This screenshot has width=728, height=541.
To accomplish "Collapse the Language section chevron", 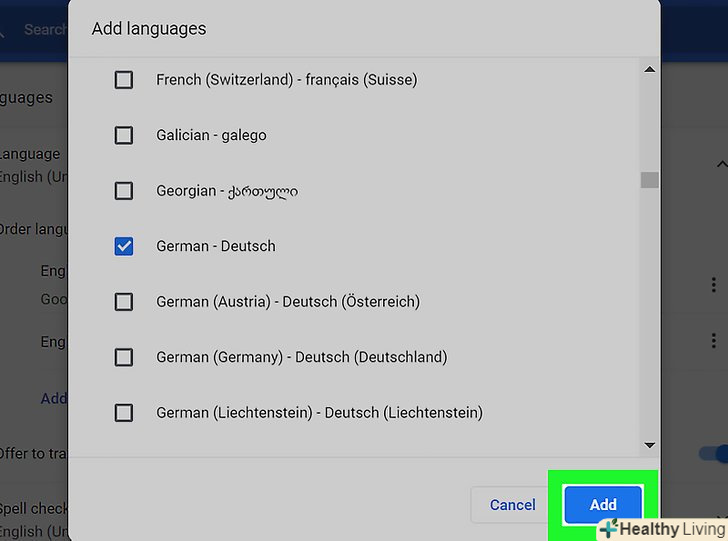I will tap(722, 165).
